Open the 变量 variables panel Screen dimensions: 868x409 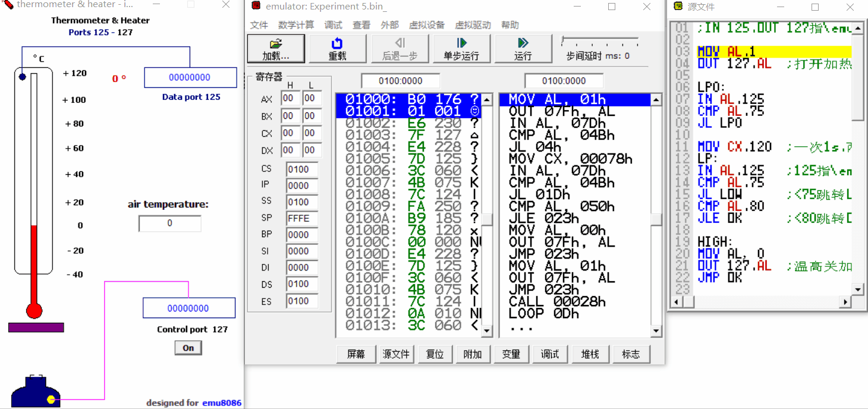511,354
